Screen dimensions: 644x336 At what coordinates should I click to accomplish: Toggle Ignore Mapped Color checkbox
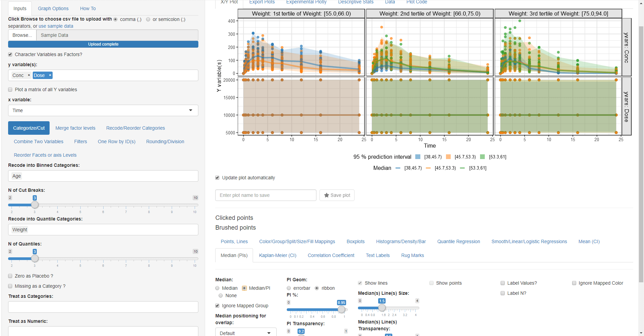click(x=574, y=283)
